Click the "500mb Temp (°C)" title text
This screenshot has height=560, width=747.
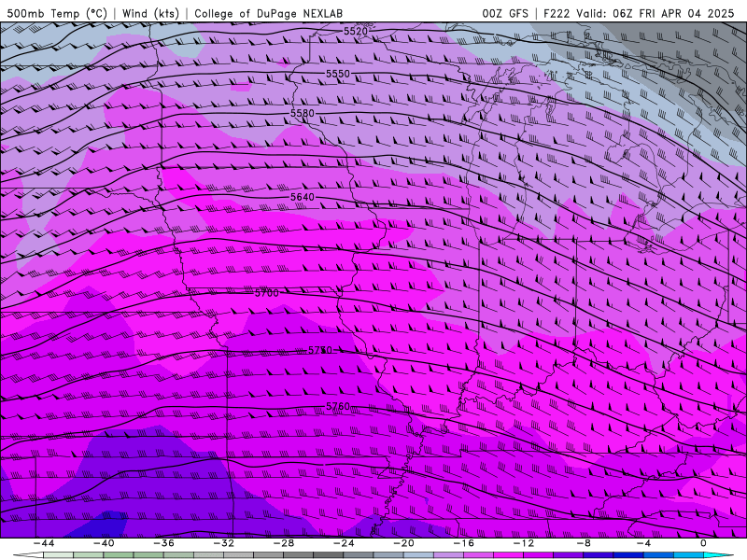[57, 13]
